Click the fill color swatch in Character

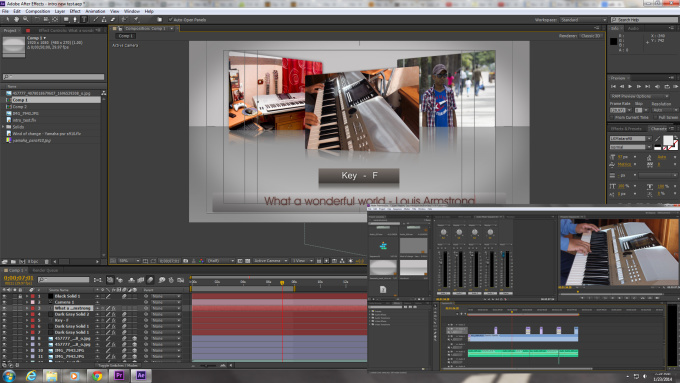coord(668,140)
